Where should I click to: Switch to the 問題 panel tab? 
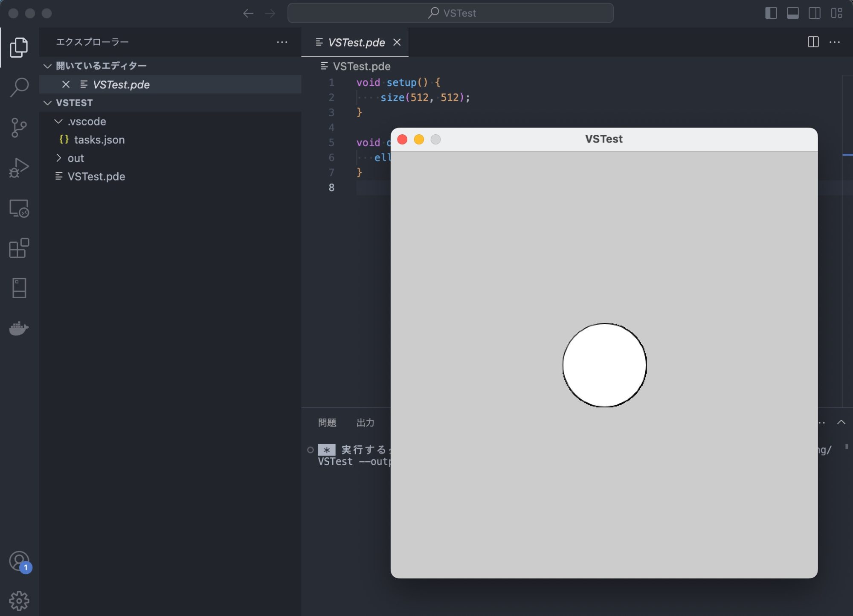pyautogui.click(x=327, y=423)
